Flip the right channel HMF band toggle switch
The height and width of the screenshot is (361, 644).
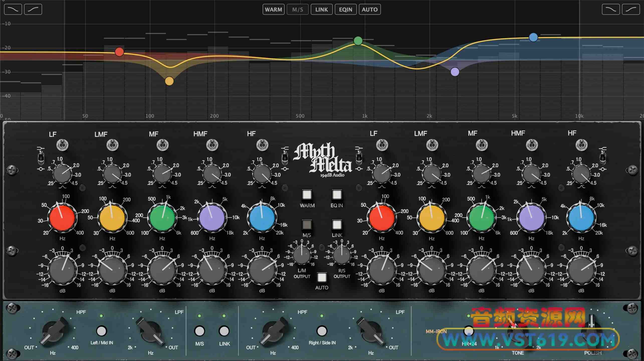coord(531,145)
